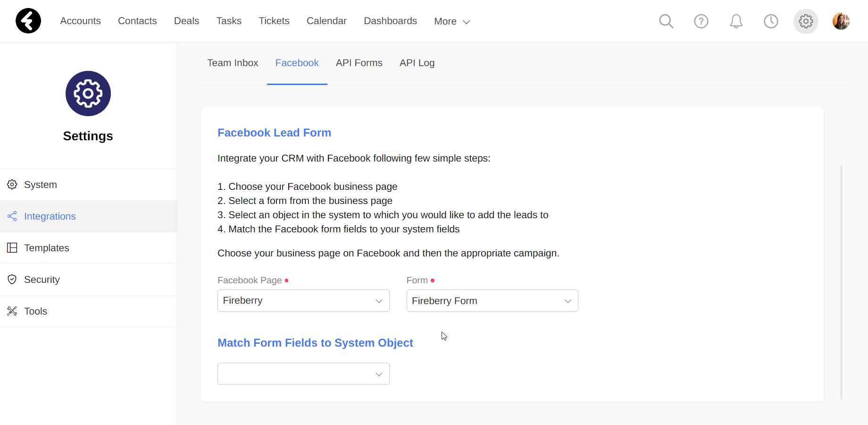Click the Tools wrench icon in sidebar
Image resolution: width=868 pixels, height=425 pixels.
click(12, 311)
